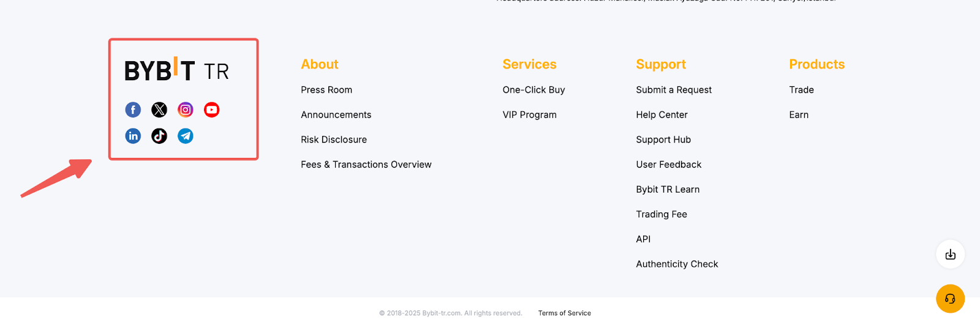
Task: Click Submit a Request link
Action: pos(674,90)
